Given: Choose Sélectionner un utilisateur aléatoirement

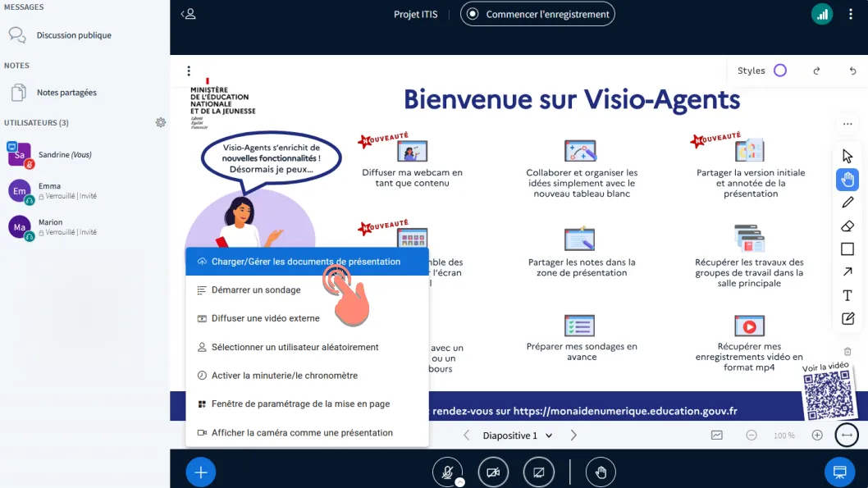Looking at the screenshot, I should pos(307,347).
